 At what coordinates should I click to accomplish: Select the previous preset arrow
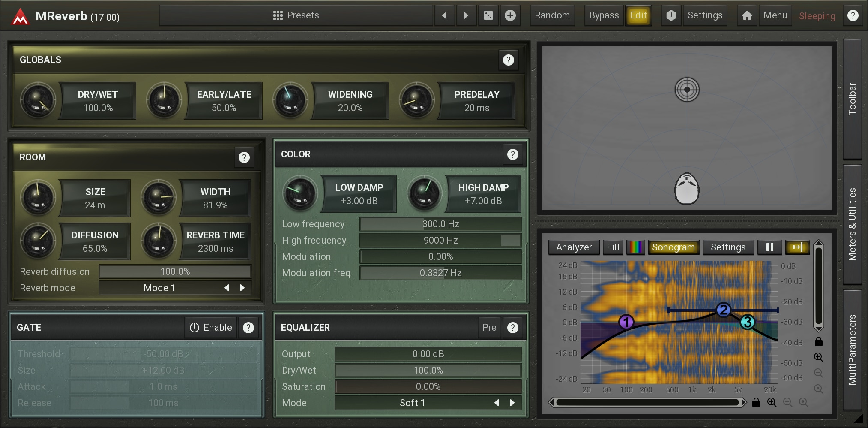pyautogui.click(x=444, y=16)
